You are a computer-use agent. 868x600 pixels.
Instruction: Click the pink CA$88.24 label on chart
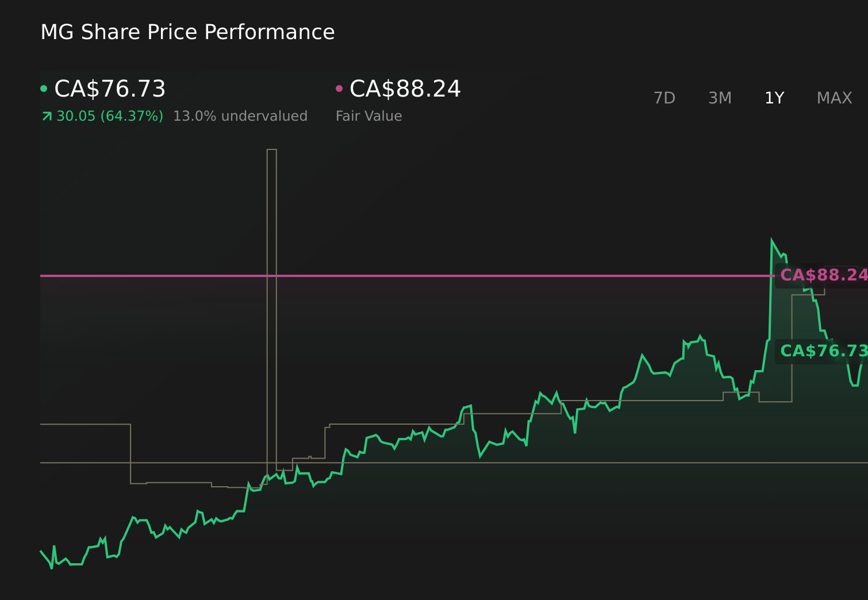pos(823,275)
